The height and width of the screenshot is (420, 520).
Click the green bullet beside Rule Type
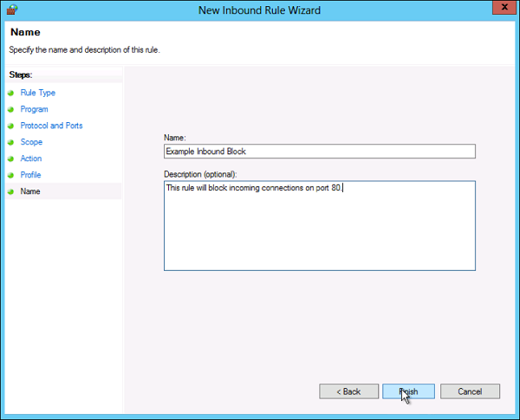tap(11, 93)
